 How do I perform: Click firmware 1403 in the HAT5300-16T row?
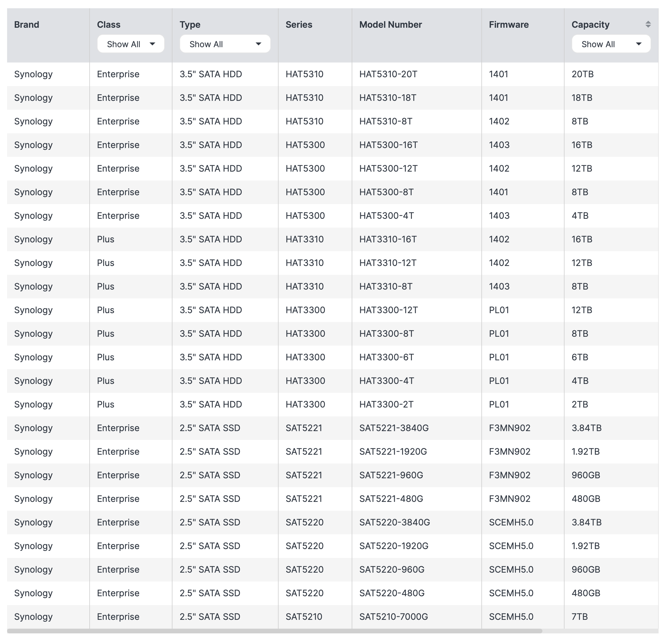point(499,145)
